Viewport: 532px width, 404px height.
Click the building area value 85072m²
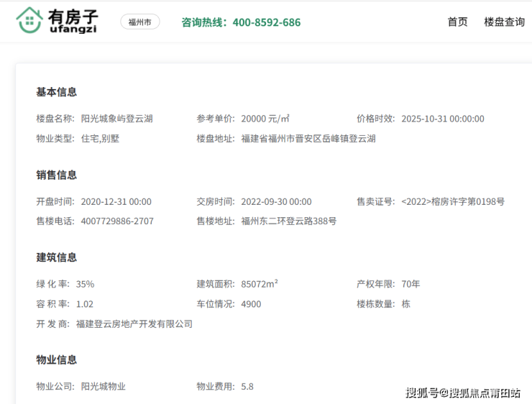coord(260,284)
